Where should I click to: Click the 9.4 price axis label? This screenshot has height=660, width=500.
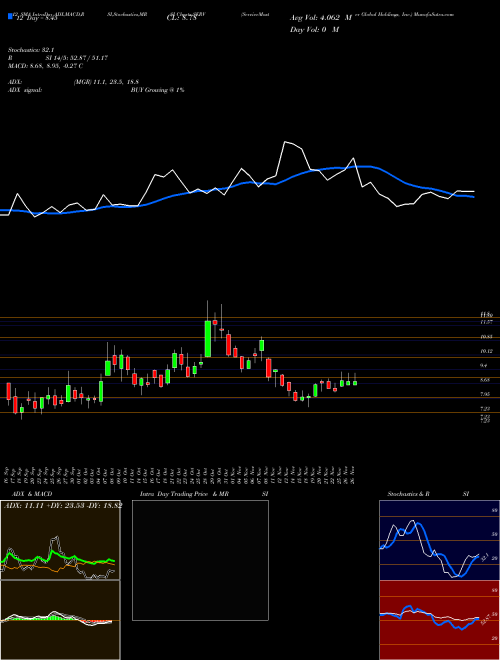(x=484, y=366)
